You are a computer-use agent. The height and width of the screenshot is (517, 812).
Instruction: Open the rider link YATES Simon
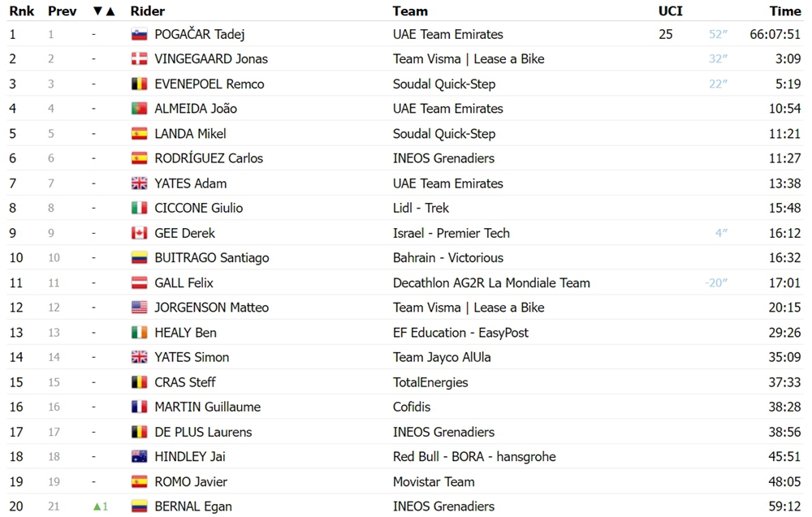pos(192,358)
